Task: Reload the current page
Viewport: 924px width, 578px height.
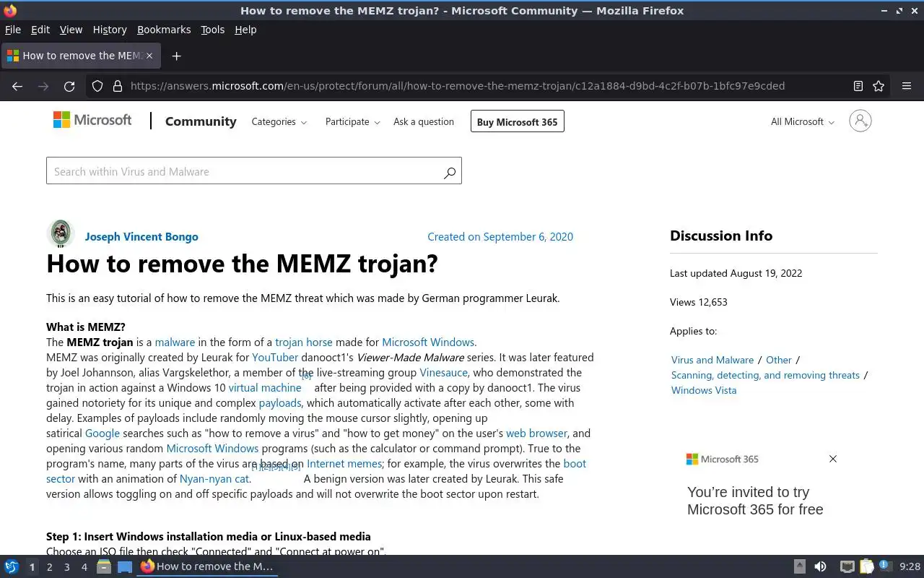Action: pos(69,86)
